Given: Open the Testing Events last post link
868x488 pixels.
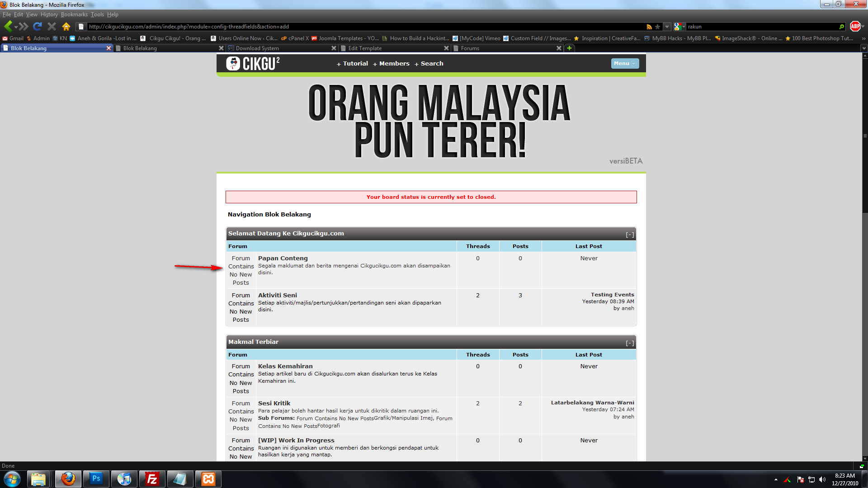Looking at the screenshot, I should (x=612, y=294).
